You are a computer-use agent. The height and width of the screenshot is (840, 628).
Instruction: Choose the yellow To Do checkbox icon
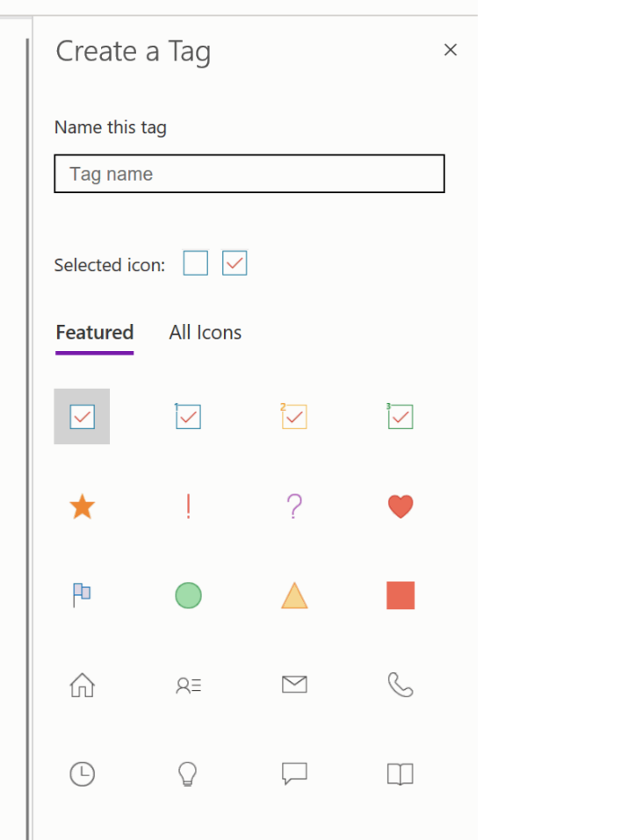[x=293, y=416]
